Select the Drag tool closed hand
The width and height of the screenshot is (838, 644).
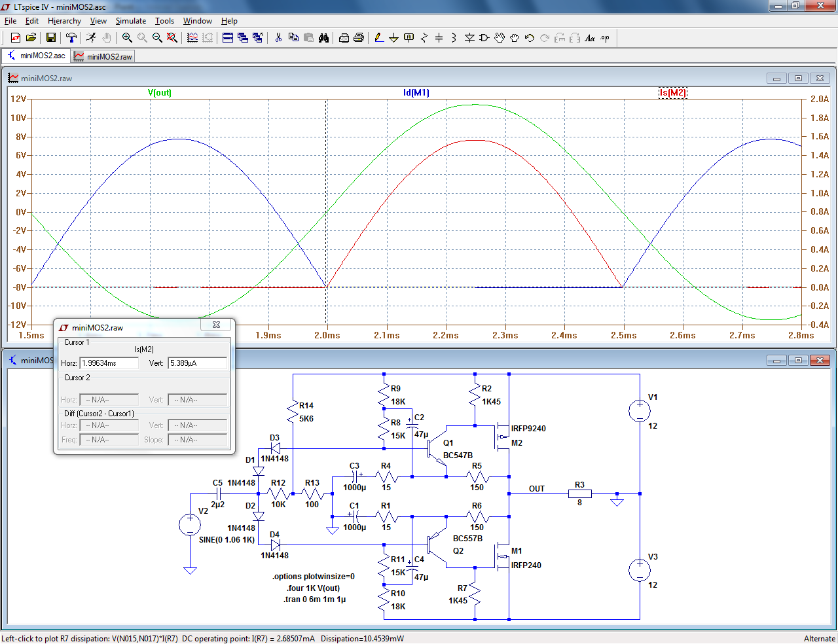click(515, 38)
